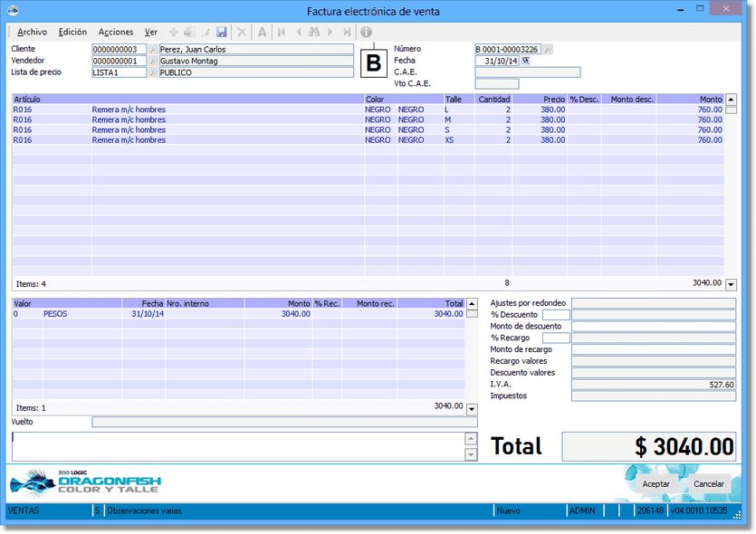
Task: Open the client lookup magnifier next to Cliente
Action: [x=153, y=49]
